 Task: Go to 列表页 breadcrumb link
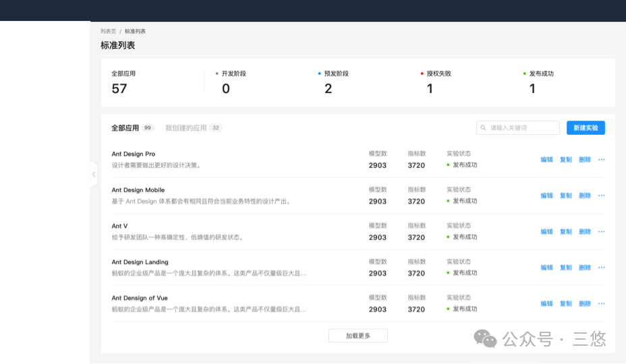coord(108,31)
